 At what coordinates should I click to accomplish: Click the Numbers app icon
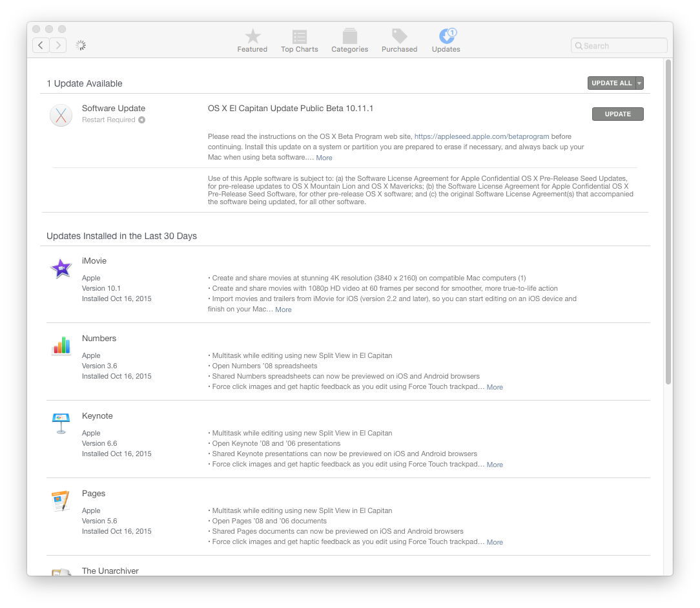[61, 346]
